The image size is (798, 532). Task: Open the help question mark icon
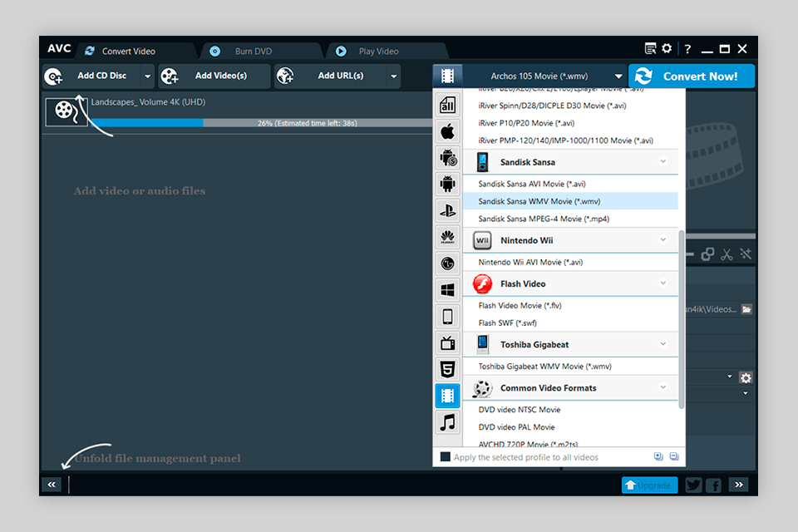pyautogui.click(x=687, y=49)
